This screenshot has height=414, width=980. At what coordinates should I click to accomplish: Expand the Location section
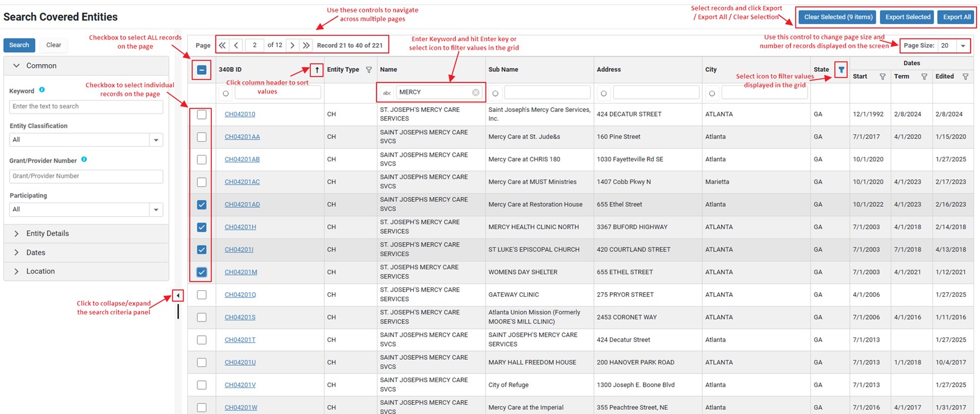(x=40, y=271)
